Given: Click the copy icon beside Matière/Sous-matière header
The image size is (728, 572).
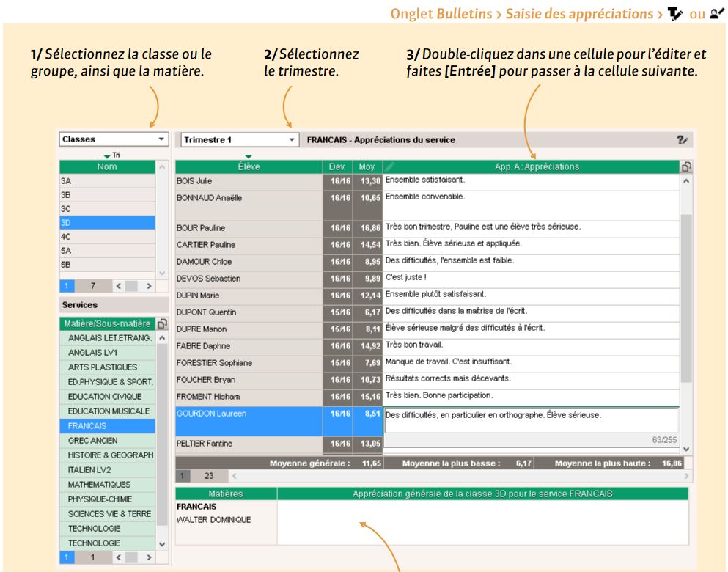Looking at the screenshot, I should coord(162,323).
